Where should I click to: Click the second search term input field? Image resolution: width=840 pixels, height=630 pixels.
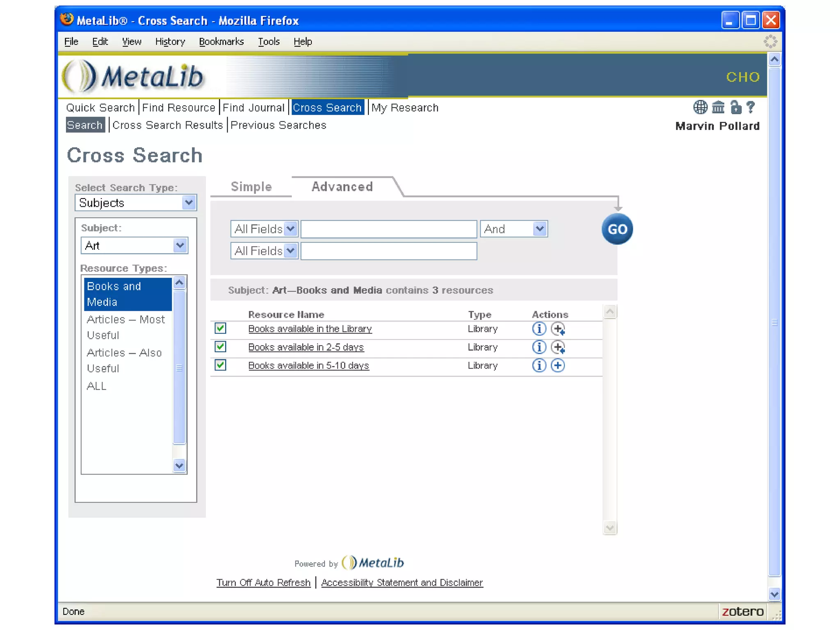click(389, 251)
